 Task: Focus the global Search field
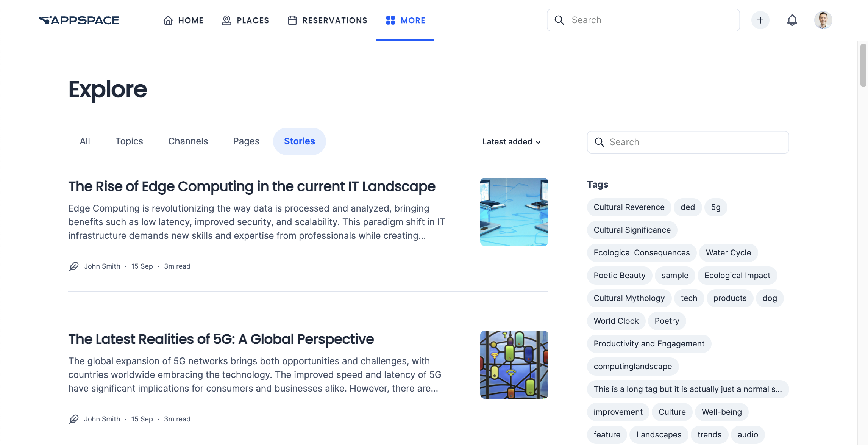click(643, 20)
